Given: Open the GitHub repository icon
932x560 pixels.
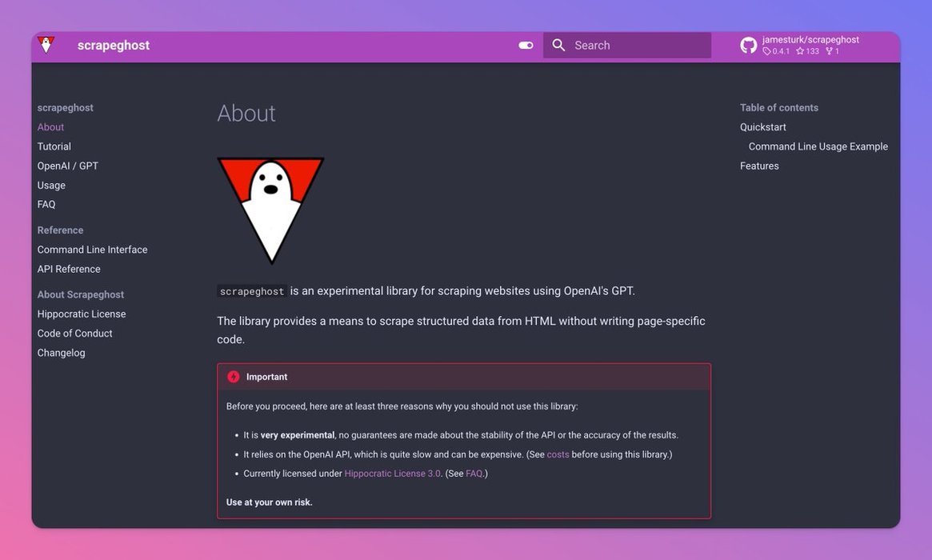Looking at the screenshot, I should click(x=749, y=46).
